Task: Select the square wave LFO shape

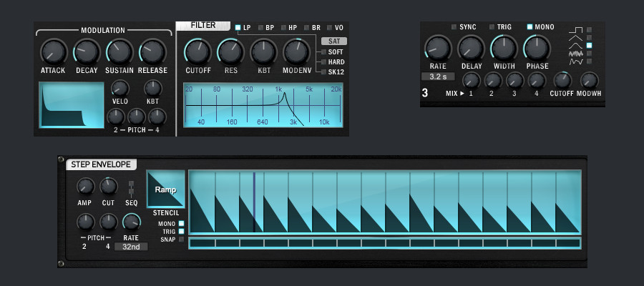Action: pyautogui.click(x=589, y=30)
